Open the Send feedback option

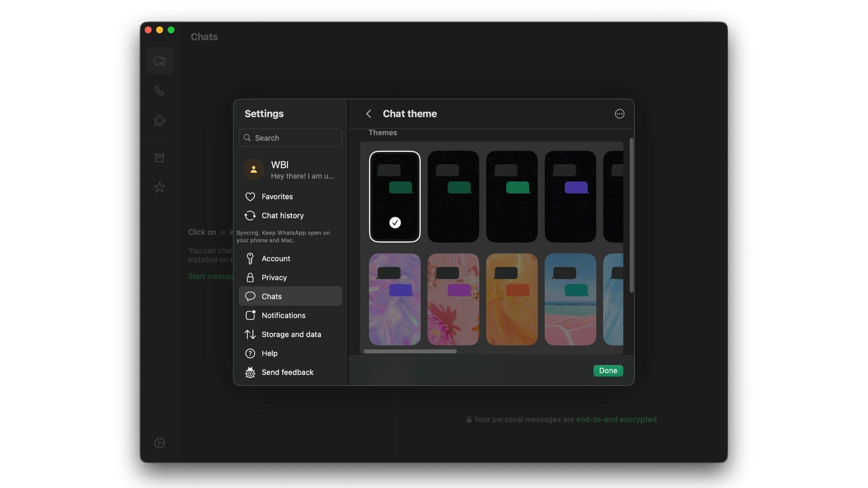coord(287,372)
